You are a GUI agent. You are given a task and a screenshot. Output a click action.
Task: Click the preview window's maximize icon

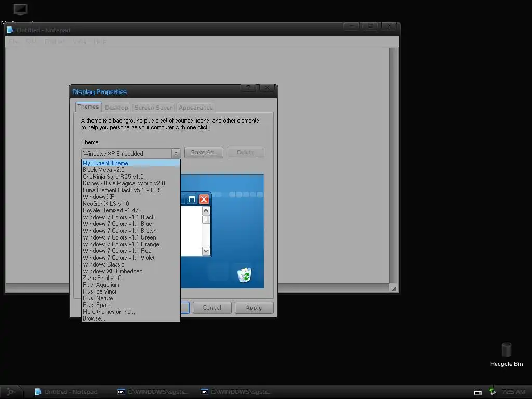[x=192, y=199]
